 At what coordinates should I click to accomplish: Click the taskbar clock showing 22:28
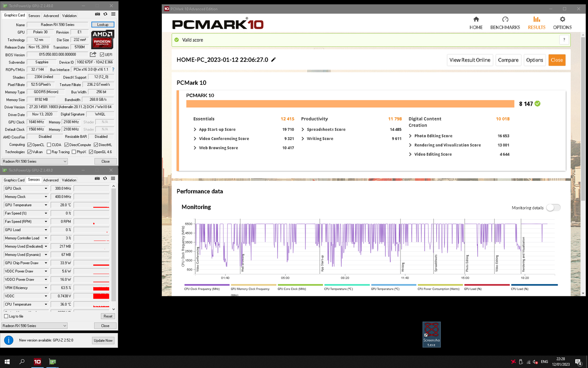[560, 362]
